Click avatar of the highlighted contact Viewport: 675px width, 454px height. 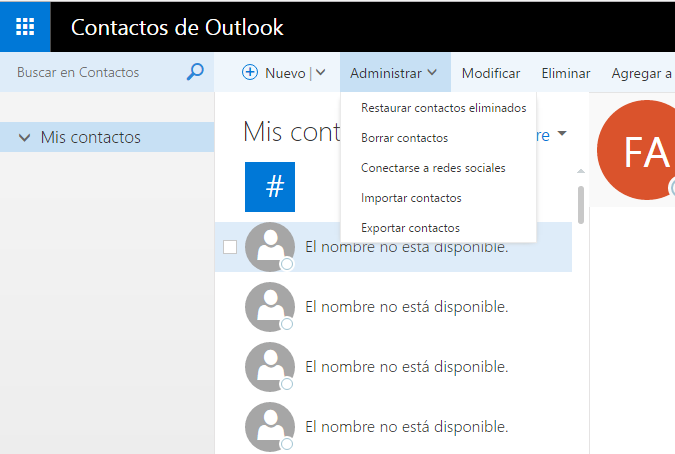click(x=270, y=247)
